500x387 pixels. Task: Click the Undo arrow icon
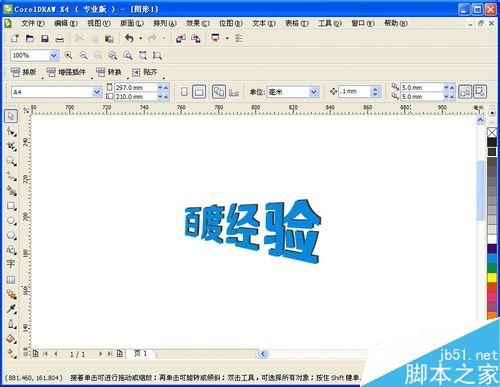129,39
